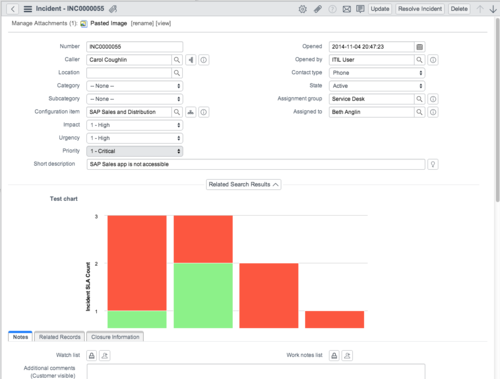Open the Subcategory dropdown
This screenshot has height=379, width=500.
[x=135, y=99]
